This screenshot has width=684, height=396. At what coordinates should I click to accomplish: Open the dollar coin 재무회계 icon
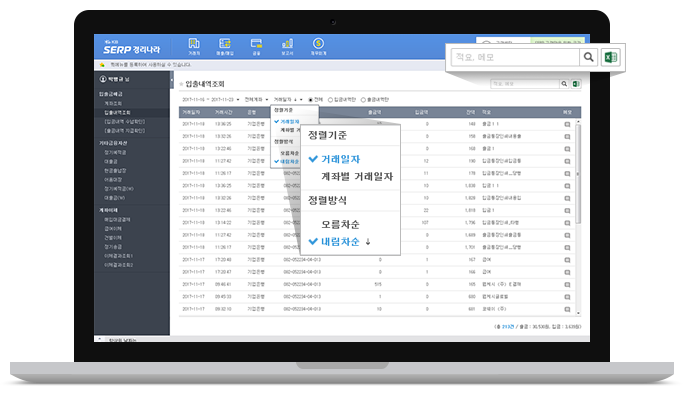click(x=318, y=44)
